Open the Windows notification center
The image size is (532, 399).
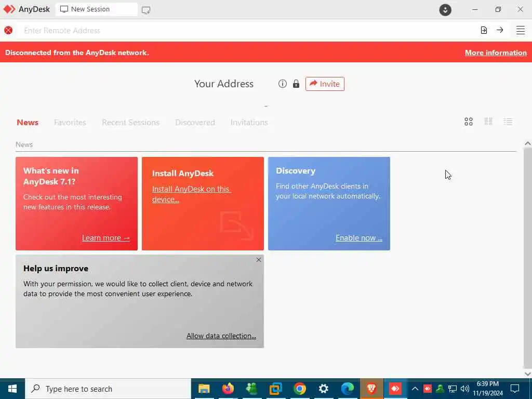[x=515, y=389]
